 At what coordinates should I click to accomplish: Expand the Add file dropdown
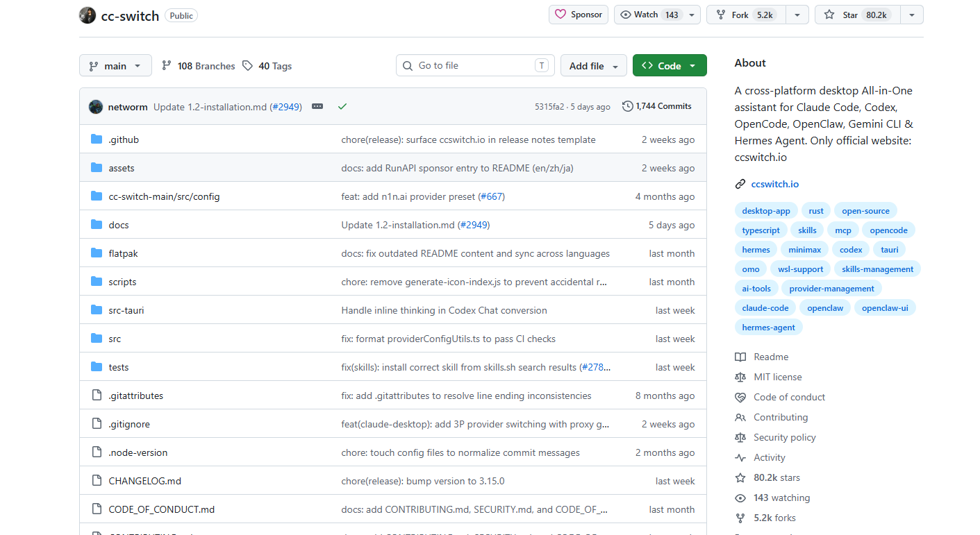pyautogui.click(x=594, y=66)
